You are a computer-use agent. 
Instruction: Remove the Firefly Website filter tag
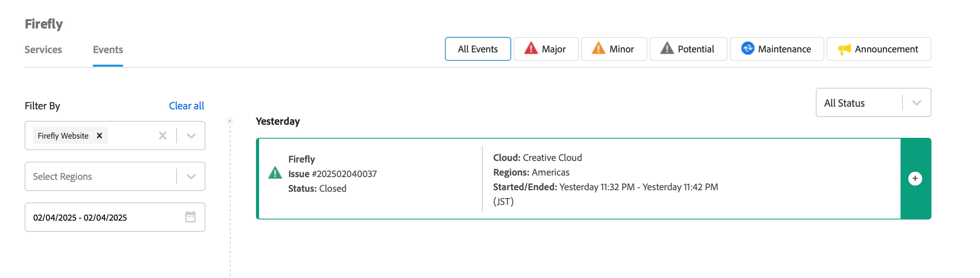(99, 136)
